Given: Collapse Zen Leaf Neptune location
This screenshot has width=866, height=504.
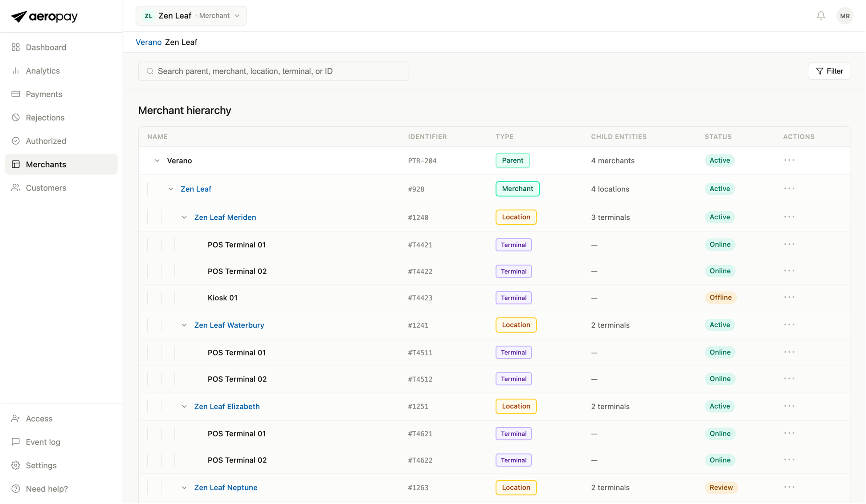Looking at the screenshot, I should click(x=184, y=487).
